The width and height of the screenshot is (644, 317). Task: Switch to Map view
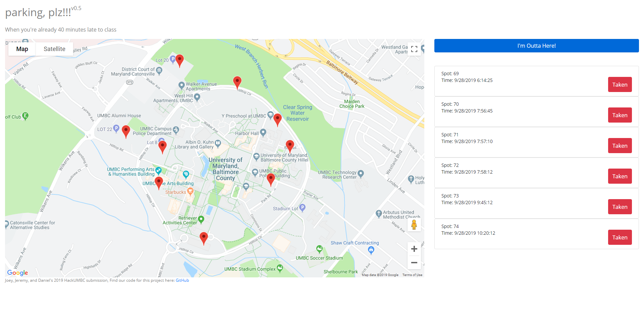pyautogui.click(x=22, y=49)
